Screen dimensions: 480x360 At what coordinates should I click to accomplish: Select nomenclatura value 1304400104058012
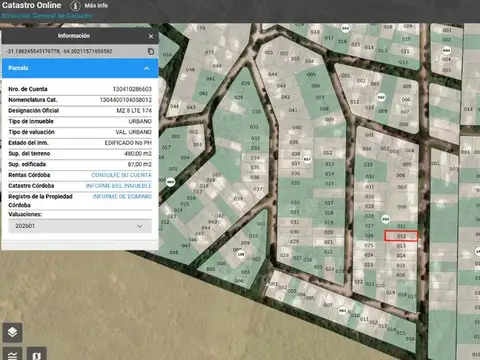tap(126, 100)
